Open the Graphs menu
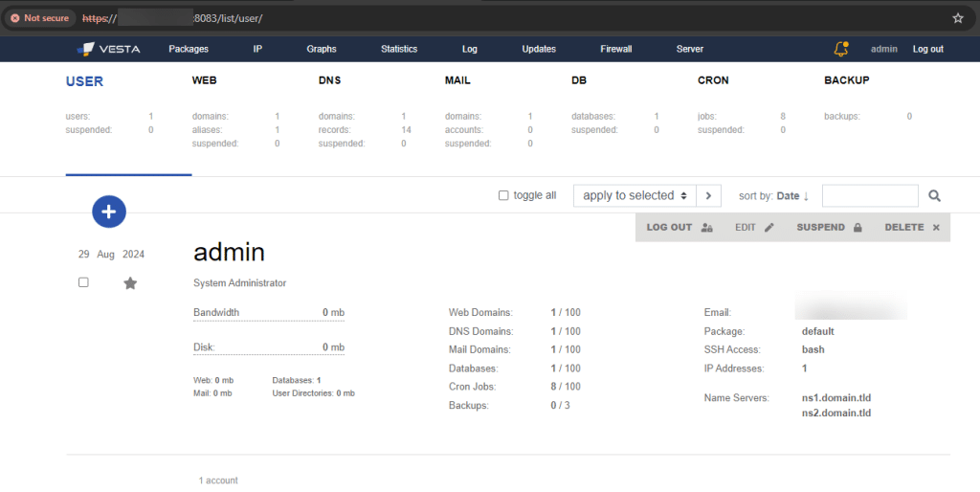The height and width of the screenshot is (492, 980). pyautogui.click(x=322, y=49)
